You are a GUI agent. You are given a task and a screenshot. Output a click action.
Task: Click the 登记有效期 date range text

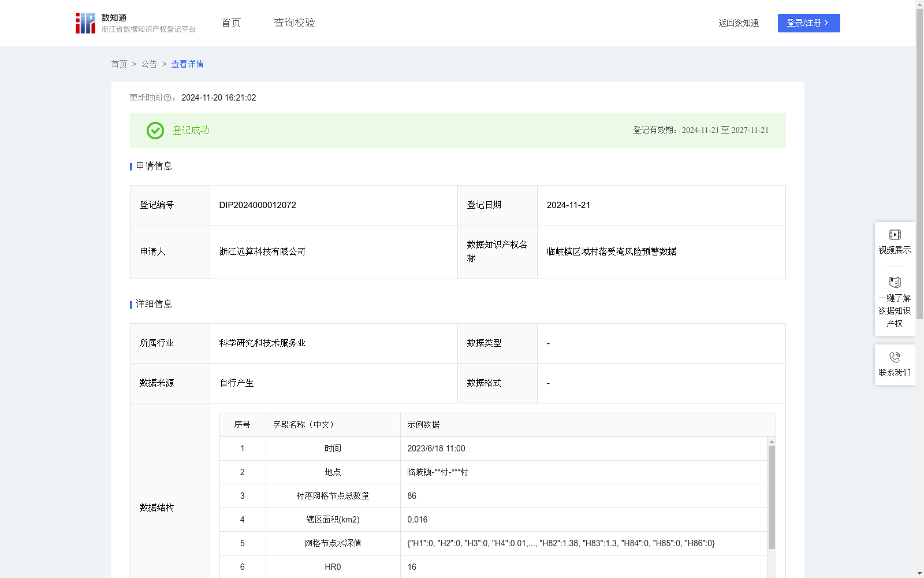tap(701, 130)
